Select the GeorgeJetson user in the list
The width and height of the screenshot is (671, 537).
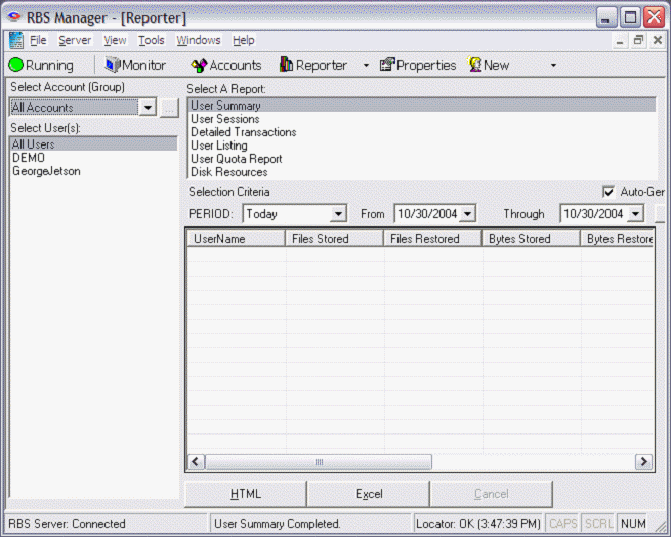click(x=46, y=171)
